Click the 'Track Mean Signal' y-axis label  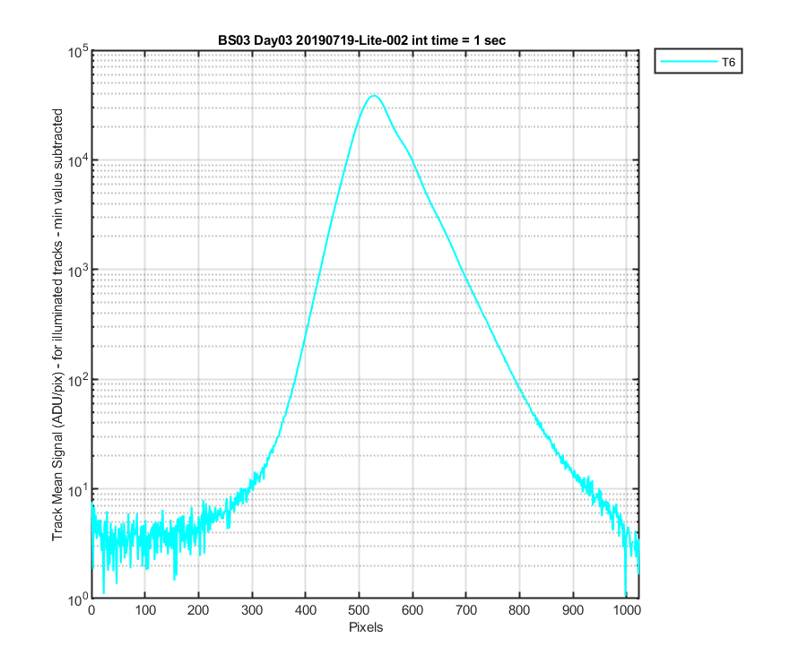coord(57,324)
